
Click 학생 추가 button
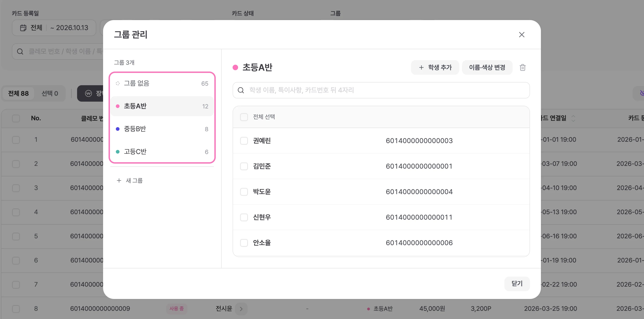435,67
